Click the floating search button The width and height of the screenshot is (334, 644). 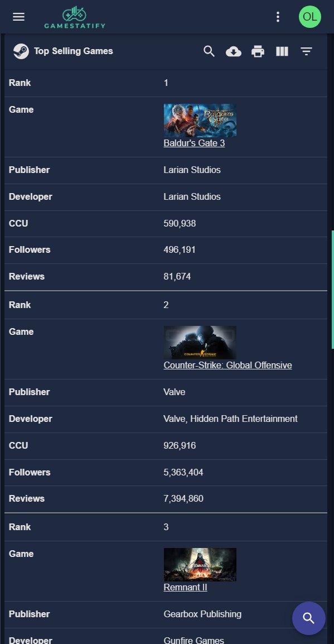(x=308, y=618)
